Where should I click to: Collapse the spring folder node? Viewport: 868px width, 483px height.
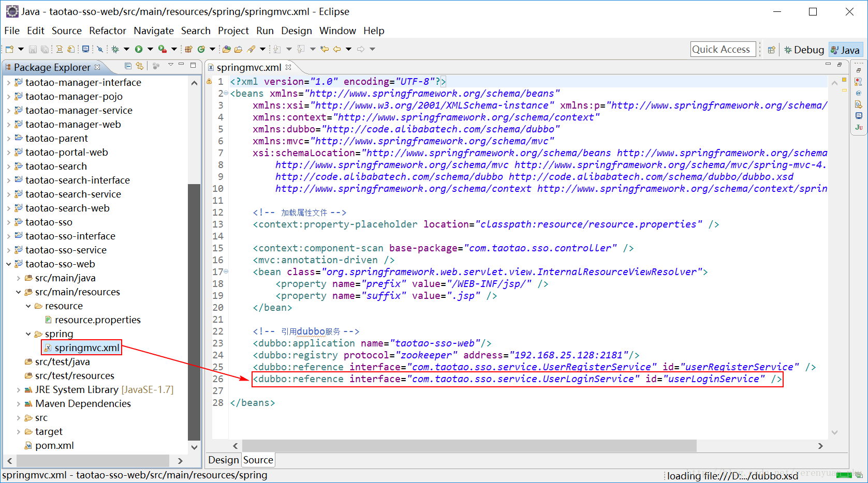click(x=28, y=334)
